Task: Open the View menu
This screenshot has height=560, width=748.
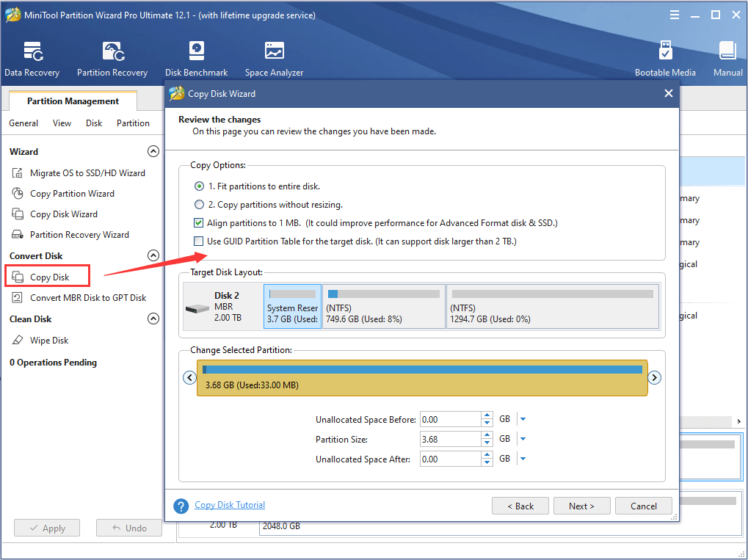Action: point(62,123)
